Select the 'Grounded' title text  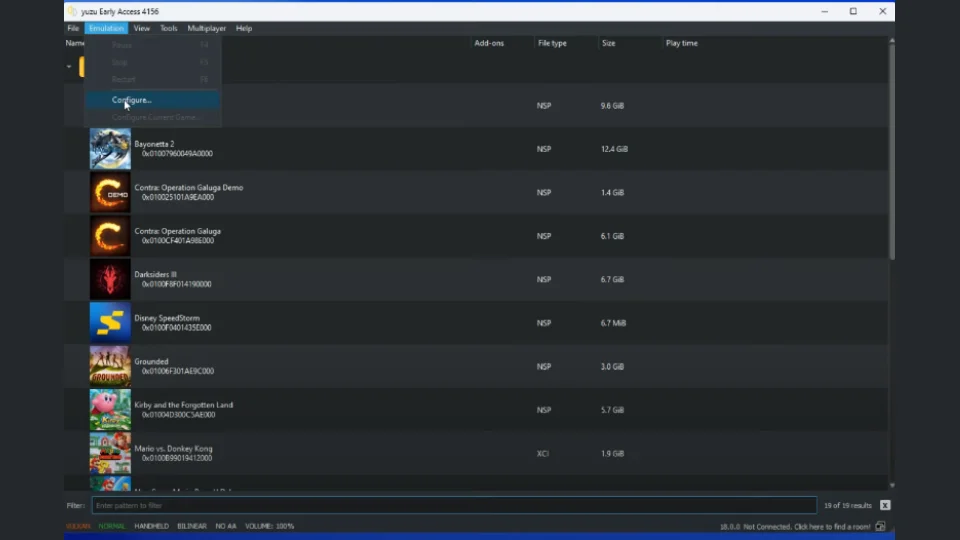(151, 361)
